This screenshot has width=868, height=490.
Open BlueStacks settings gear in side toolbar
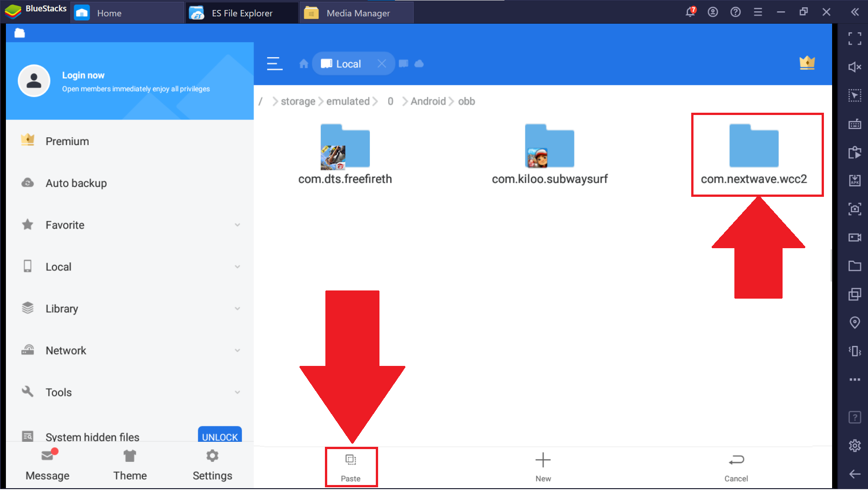(x=855, y=445)
